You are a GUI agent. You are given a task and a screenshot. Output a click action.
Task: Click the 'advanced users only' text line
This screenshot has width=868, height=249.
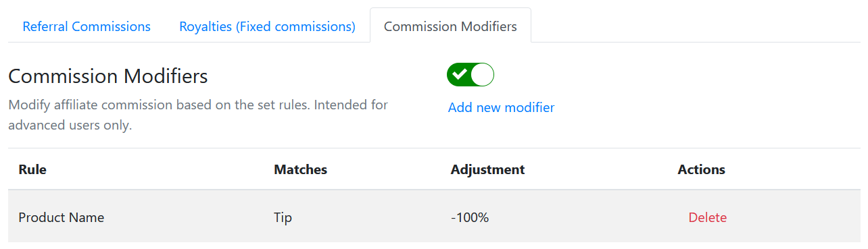pyautogui.click(x=70, y=126)
